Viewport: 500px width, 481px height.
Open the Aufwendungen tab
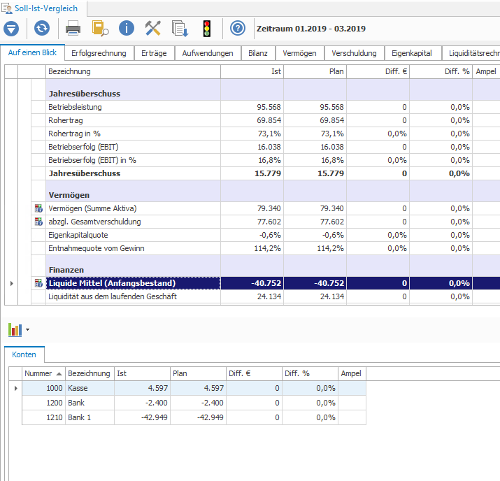(x=207, y=53)
